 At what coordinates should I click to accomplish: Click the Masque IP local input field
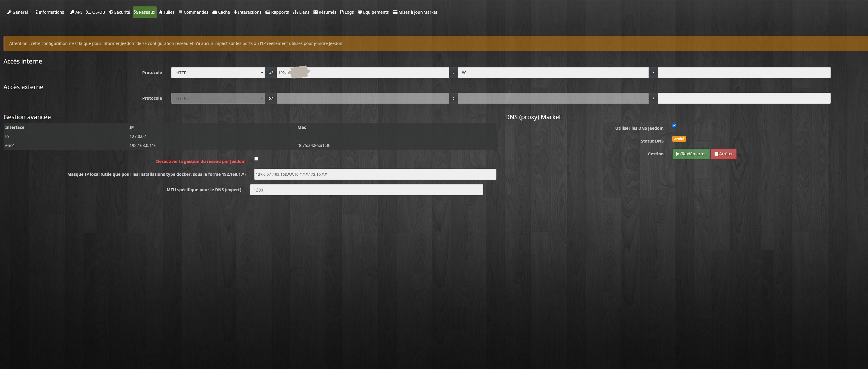pyautogui.click(x=375, y=174)
